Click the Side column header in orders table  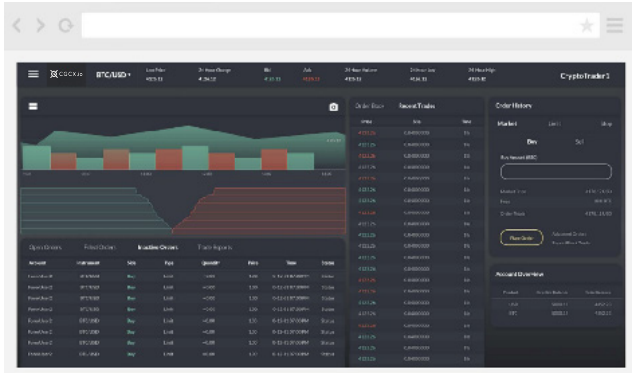pyautogui.click(x=131, y=263)
